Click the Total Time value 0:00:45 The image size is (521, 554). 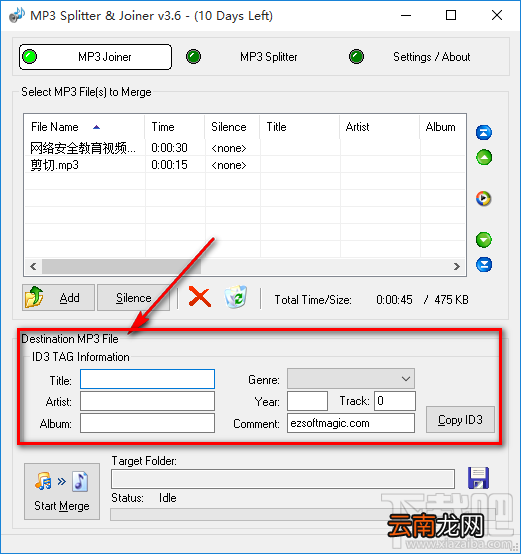(394, 300)
